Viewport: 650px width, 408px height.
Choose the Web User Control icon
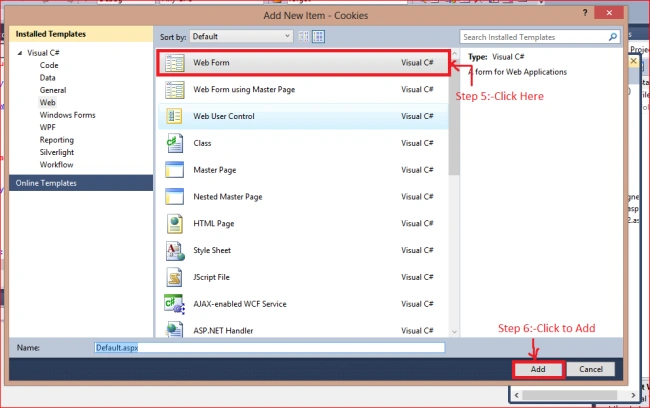tap(175, 116)
